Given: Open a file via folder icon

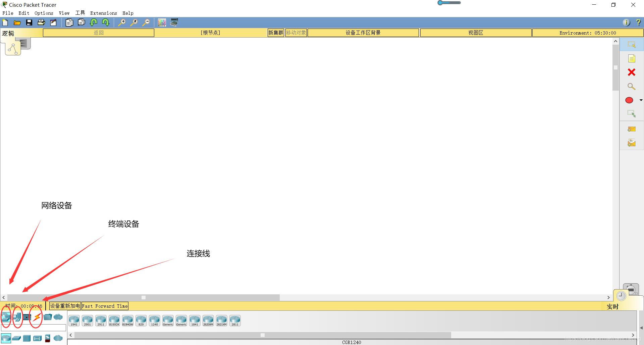Looking at the screenshot, I should tap(17, 22).
